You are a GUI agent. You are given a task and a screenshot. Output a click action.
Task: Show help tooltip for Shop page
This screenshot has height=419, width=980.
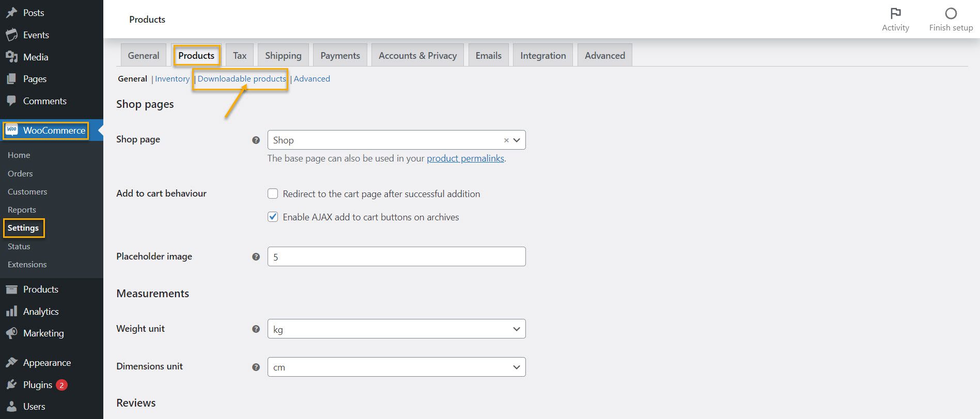tap(256, 140)
